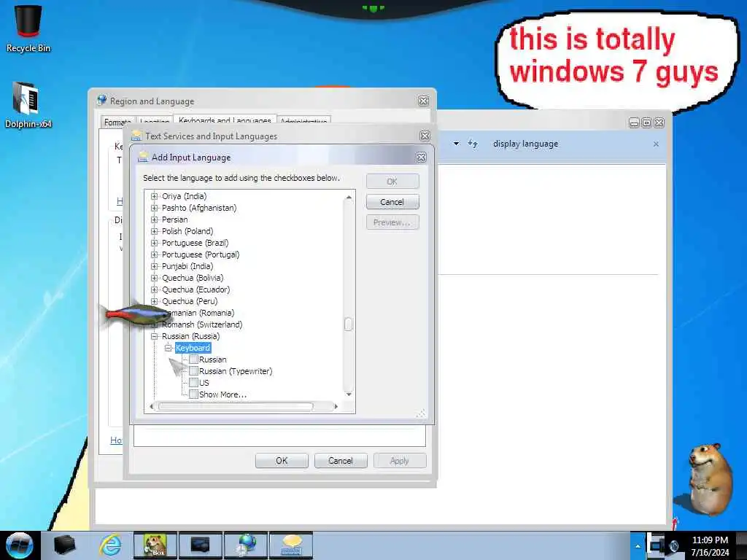The height and width of the screenshot is (560, 747).
Task: Select Romansh (Switzerland) entry
Action: coord(202,324)
